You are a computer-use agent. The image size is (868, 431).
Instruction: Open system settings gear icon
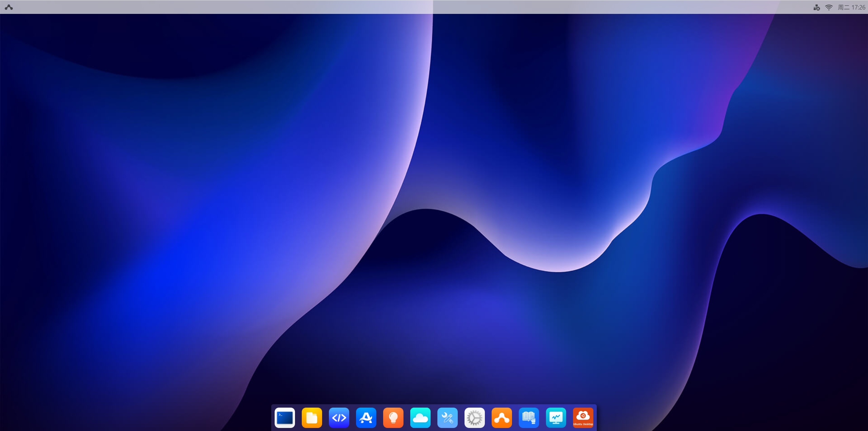pos(474,417)
